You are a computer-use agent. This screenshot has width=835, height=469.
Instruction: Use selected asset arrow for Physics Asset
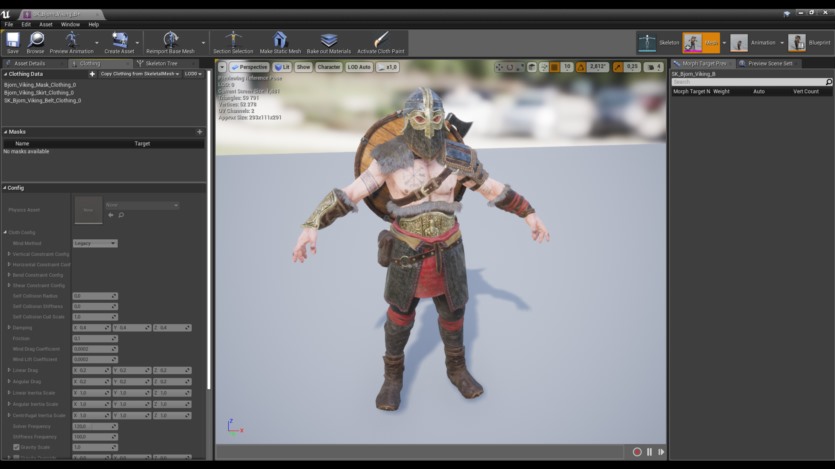[x=111, y=215]
